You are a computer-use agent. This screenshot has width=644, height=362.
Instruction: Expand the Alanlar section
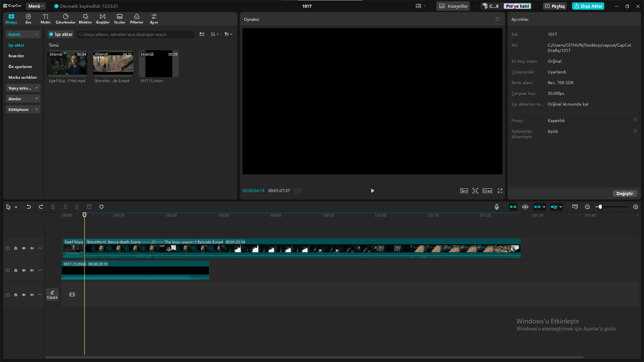coord(23,99)
